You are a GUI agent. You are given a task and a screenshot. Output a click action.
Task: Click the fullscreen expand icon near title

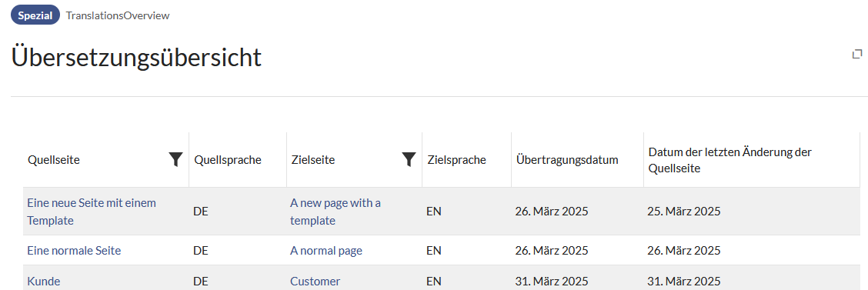point(857,55)
